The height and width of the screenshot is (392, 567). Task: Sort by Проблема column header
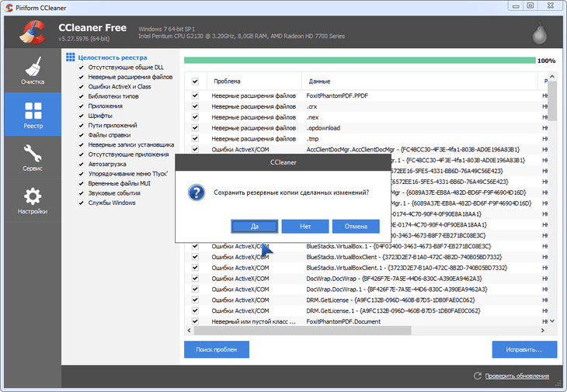(x=254, y=82)
